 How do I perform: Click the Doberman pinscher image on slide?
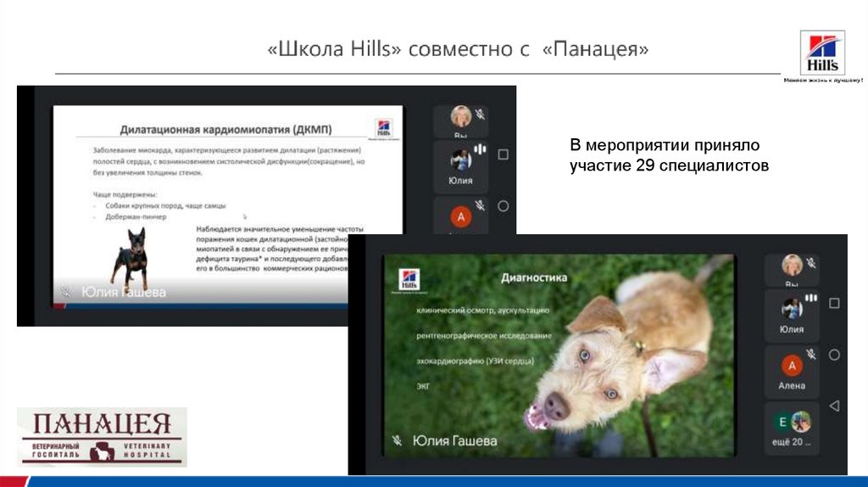[131, 259]
